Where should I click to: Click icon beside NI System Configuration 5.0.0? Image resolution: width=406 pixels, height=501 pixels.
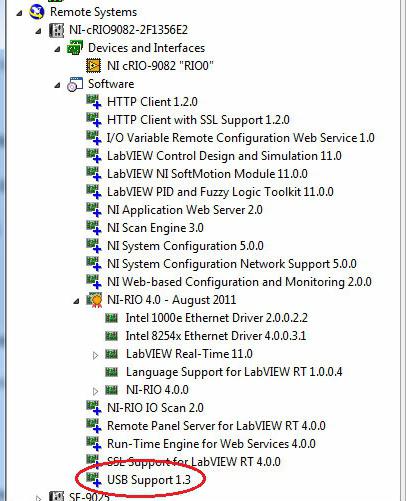pos(94,246)
